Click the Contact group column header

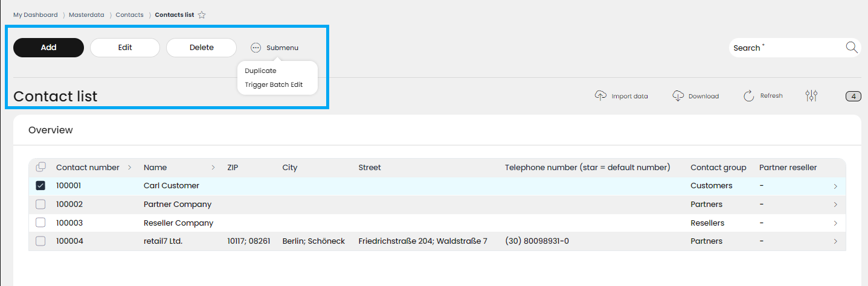(x=718, y=168)
